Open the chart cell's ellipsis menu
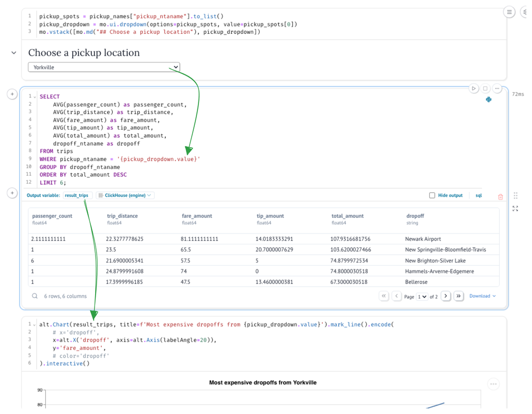532x414 pixels. 493,383
